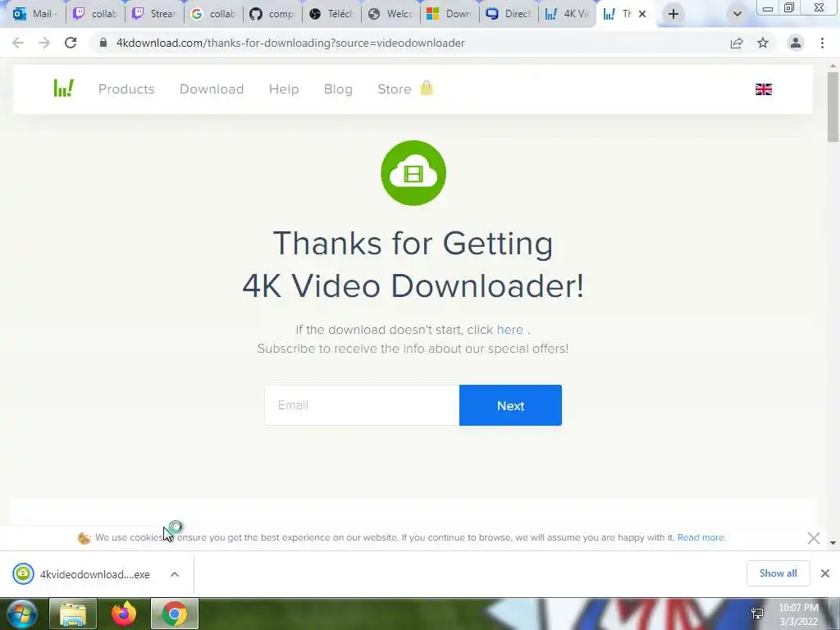Image resolution: width=840 pixels, height=630 pixels.
Task: Close the current Thanks tab
Action: (642, 14)
